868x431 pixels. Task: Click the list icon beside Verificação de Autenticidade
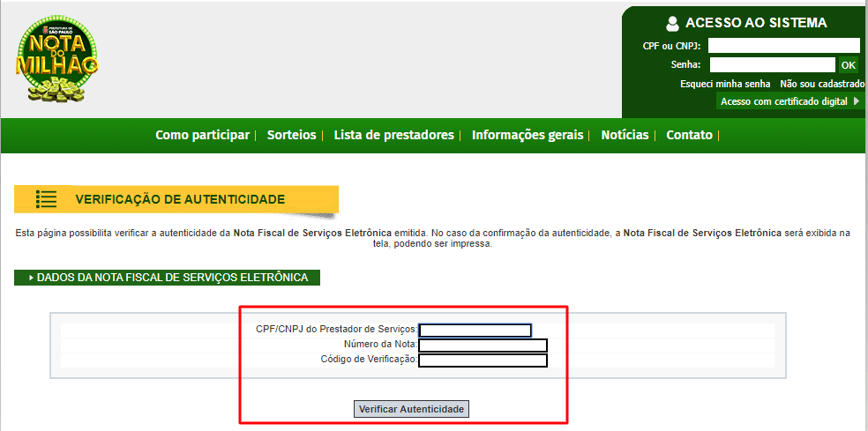click(47, 199)
